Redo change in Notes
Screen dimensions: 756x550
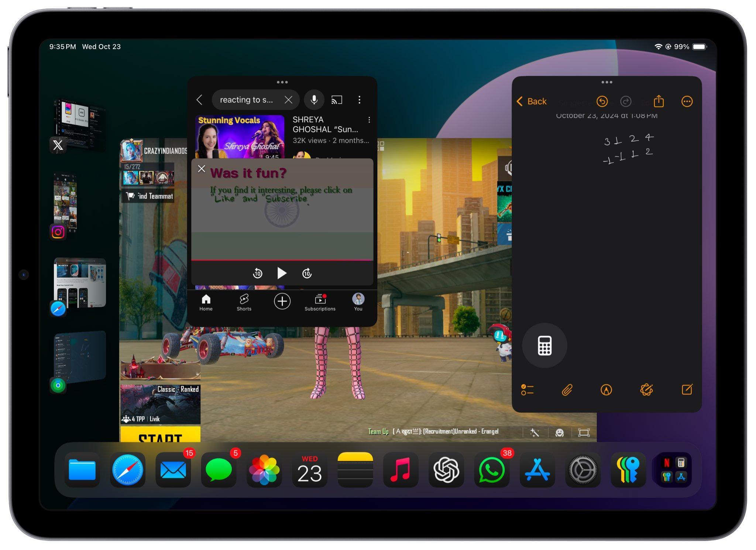click(626, 102)
